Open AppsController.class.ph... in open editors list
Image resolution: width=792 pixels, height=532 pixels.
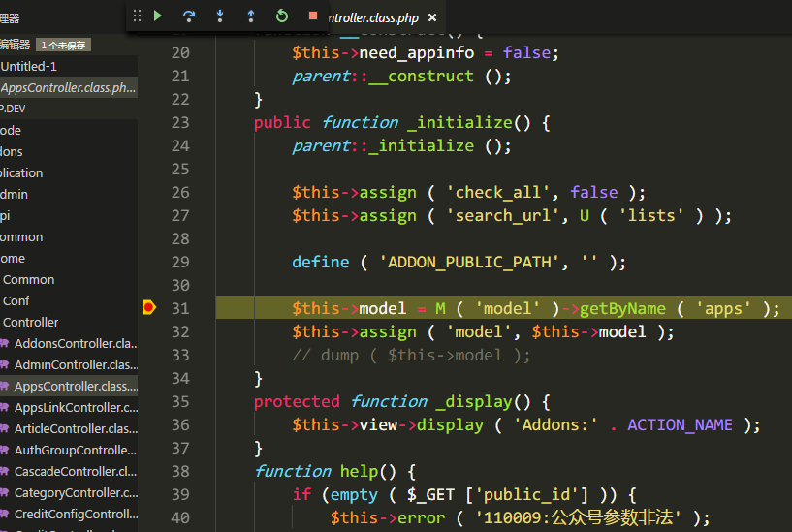click(x=69, y=87)
